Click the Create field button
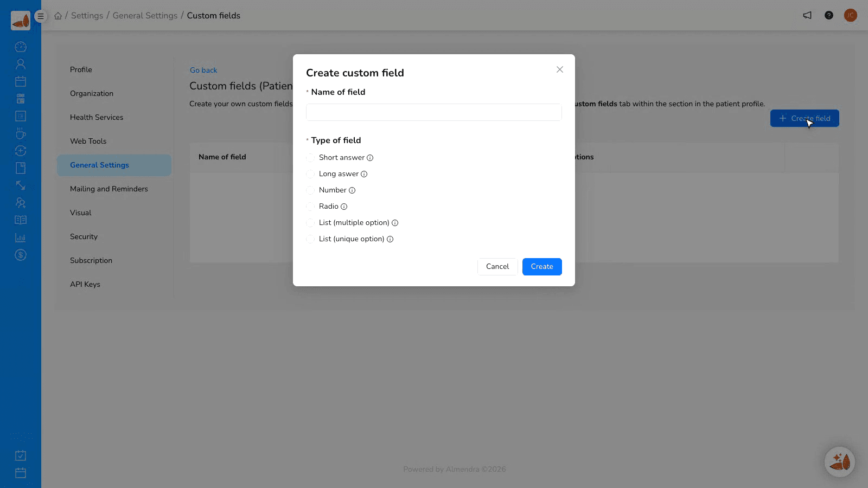This screenshot has height=488, width=868. [805, 118]
